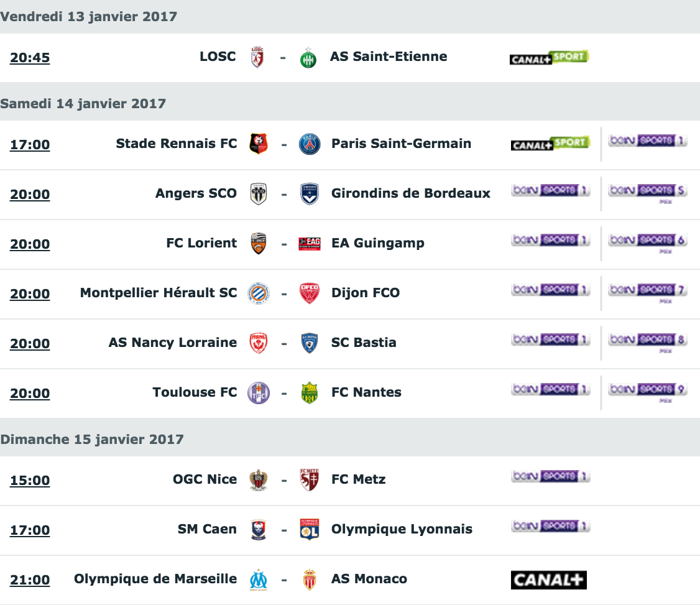Viewport: 700px width, 605px height.
Task: Click the 17:00 Stade Rennais time link
Action: click(x=30, y=145)
